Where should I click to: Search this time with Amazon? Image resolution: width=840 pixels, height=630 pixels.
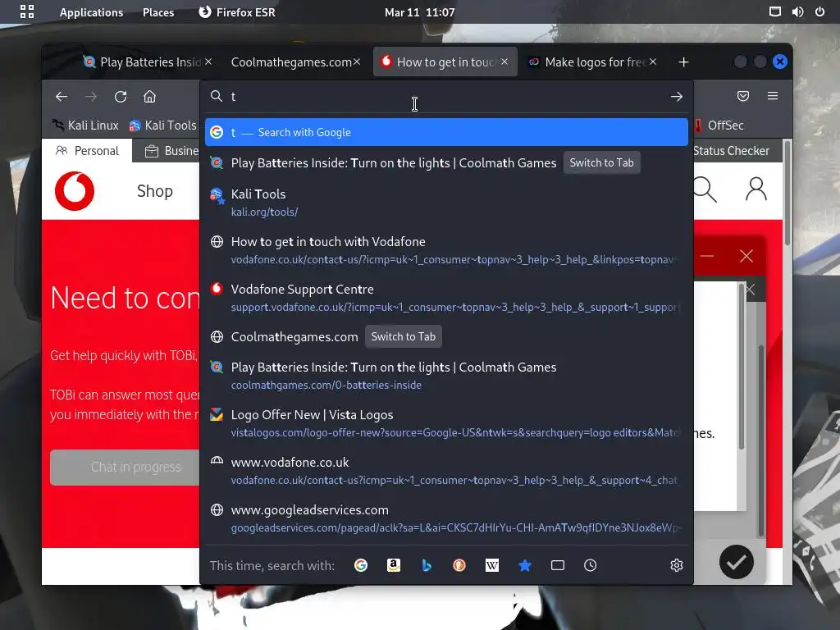394,565
